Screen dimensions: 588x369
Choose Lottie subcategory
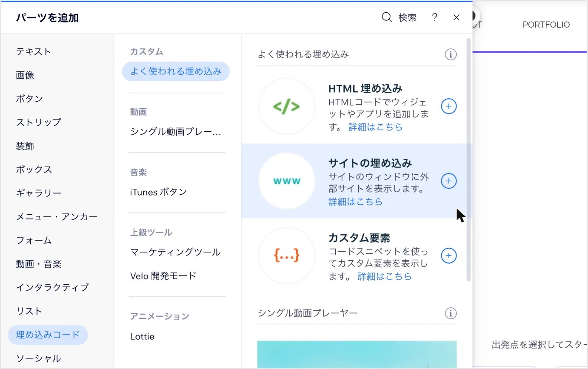[x=142, y=336]
